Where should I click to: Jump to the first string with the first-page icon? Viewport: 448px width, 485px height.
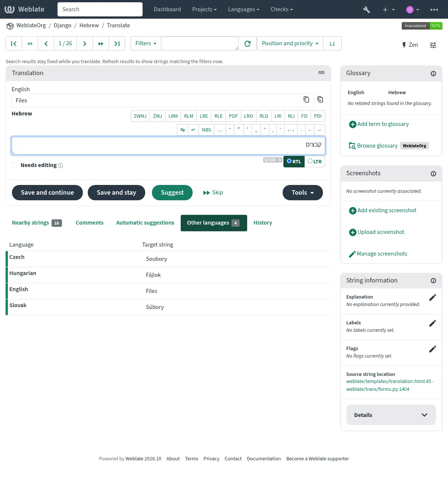(14, 44)
